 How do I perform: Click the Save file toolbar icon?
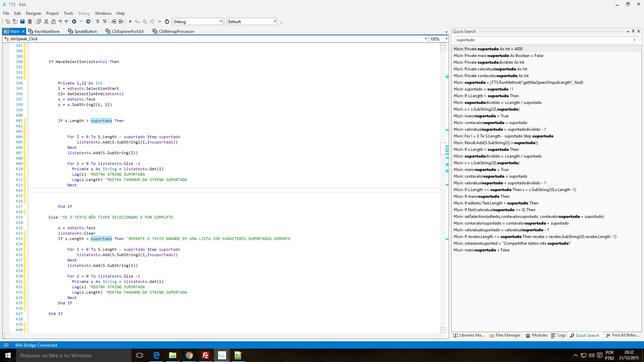pyautogui.click(x=22, y=21)
